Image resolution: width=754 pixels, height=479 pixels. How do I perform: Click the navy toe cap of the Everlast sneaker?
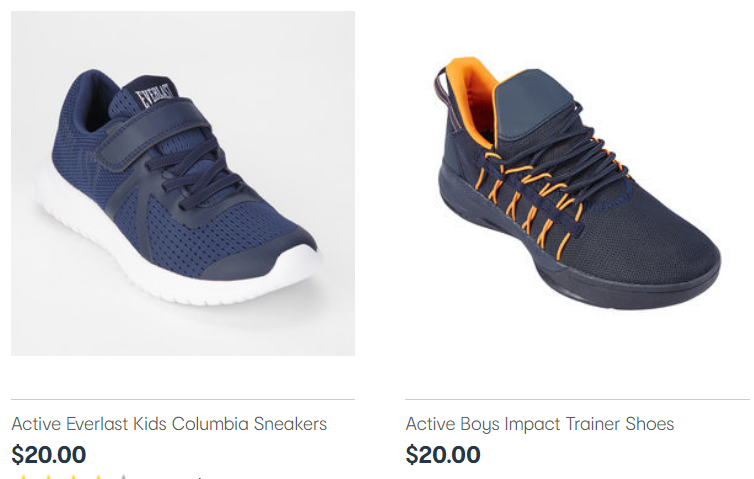click(x=262, y=257)
